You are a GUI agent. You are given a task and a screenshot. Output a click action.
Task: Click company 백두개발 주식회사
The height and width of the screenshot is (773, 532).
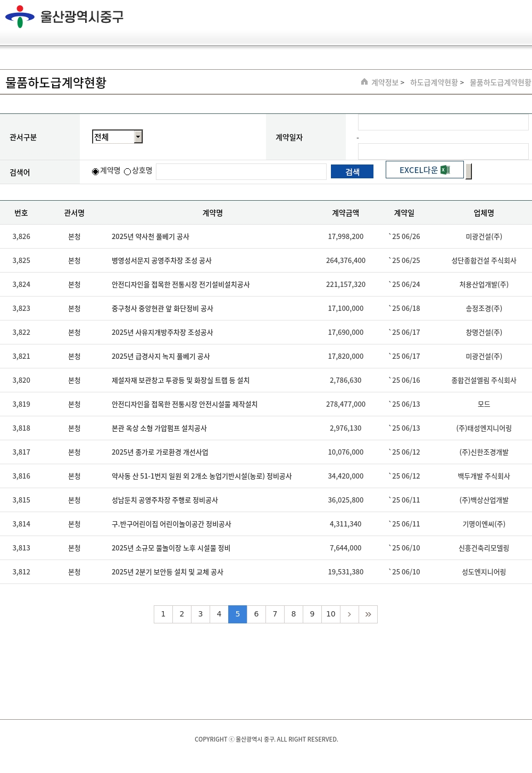pyautogui.click(x=484, y=476)
